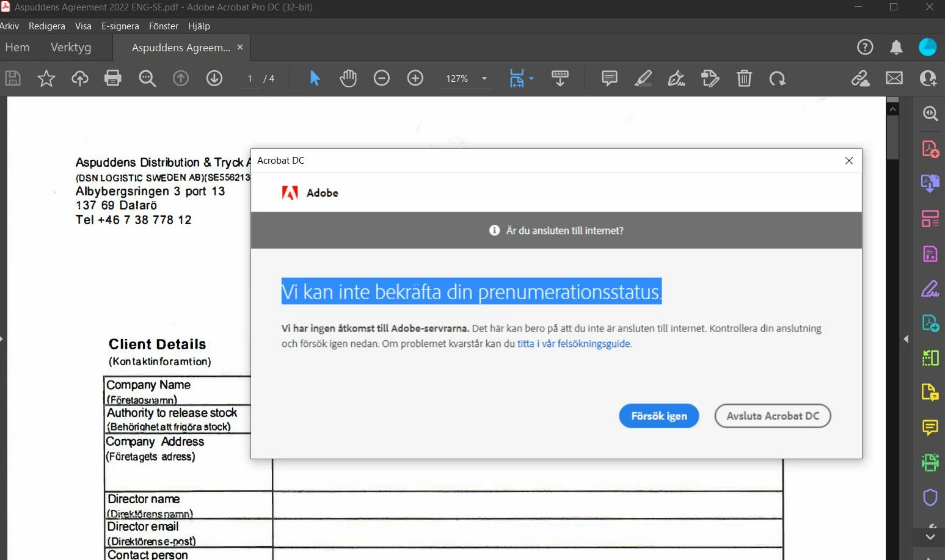Open the search and zoom tool in sidebar
This screenshot has height=560, width=945.
pyautogui.click(x=930, y=114)
